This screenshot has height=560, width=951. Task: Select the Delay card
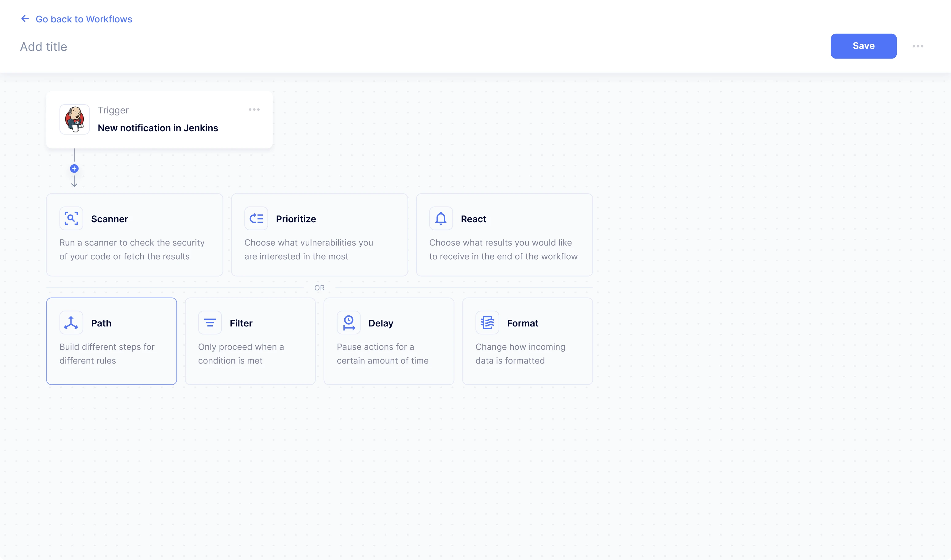point(389,341)
